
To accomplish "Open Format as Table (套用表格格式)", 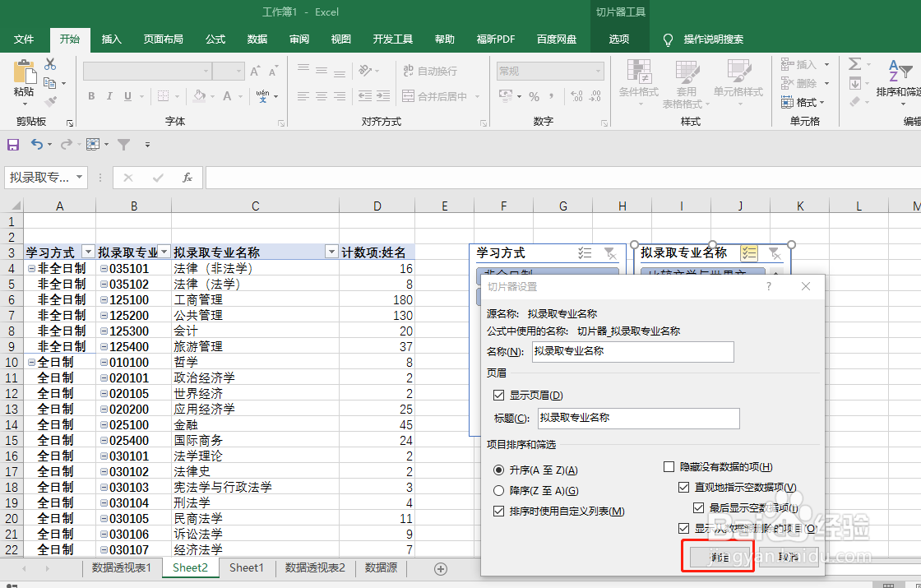I will pyautogui.click(x=686, y=85).
